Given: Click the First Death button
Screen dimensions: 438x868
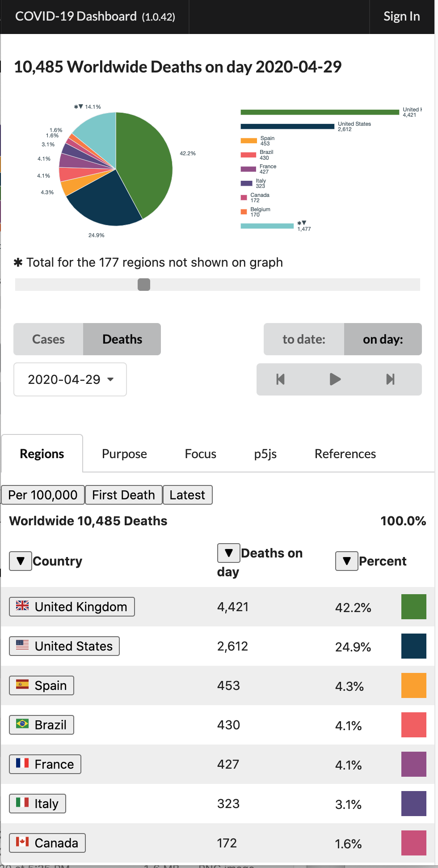Looking at the screenshot, I should (123, 495).
